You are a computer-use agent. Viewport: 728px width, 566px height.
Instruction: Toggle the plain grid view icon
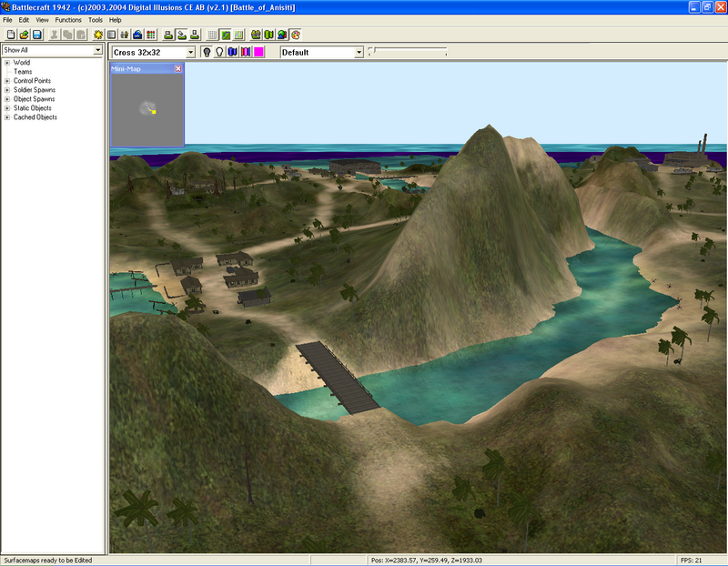coord(212,35)
